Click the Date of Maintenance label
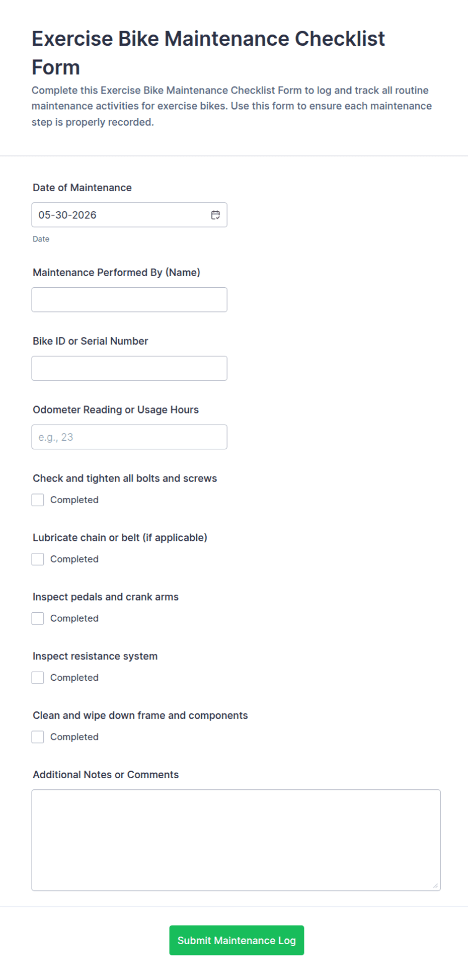This screenshot has width=468, height=980. (83, 188)
